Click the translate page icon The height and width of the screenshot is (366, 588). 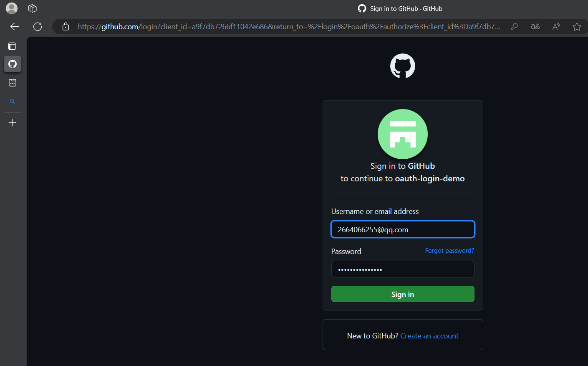[x=535, y=27]
